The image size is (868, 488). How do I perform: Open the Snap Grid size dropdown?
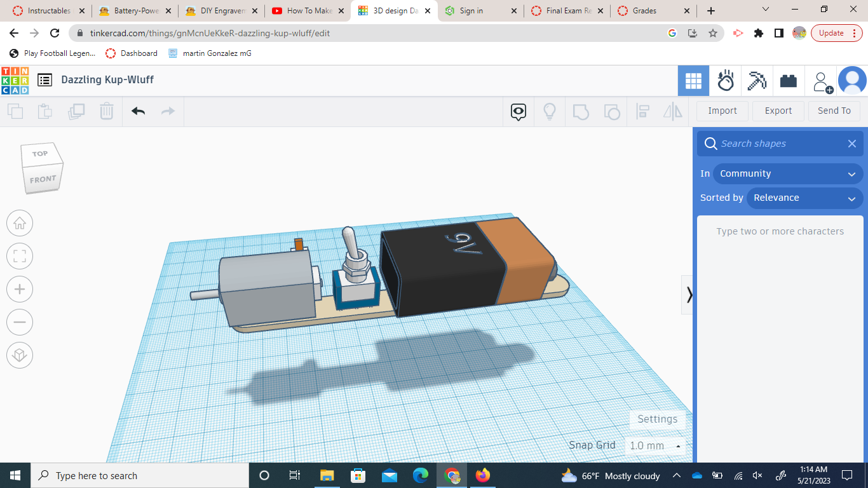pos(655,445)
